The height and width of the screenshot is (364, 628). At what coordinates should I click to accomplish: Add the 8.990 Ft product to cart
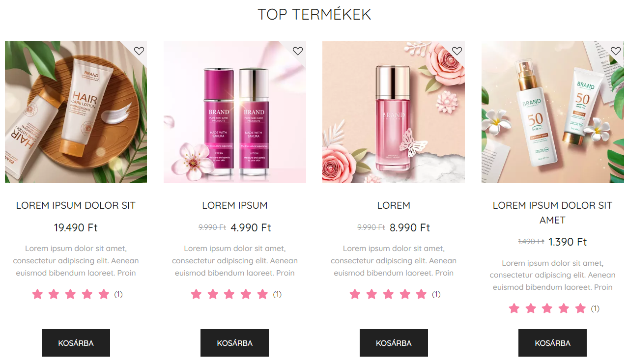point(394,343)
